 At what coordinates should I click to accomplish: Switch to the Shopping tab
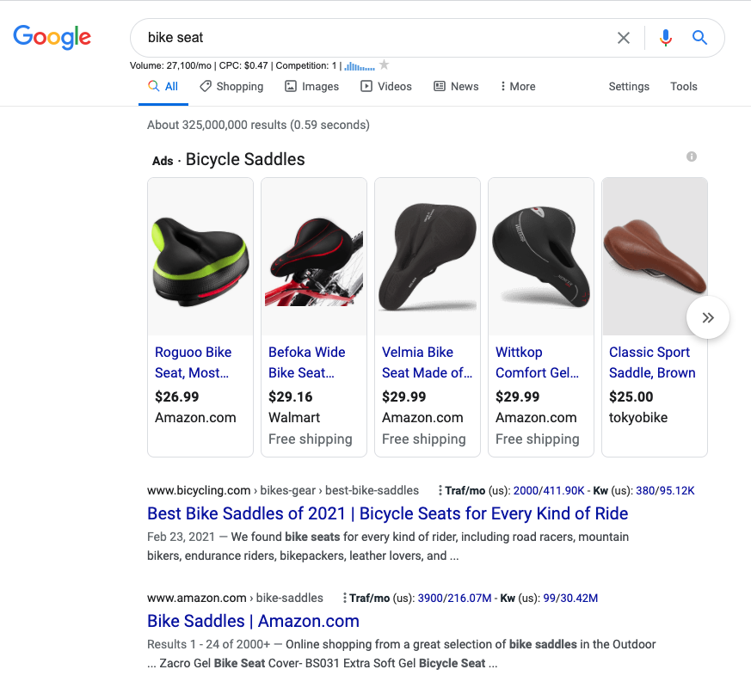[231, 87]
